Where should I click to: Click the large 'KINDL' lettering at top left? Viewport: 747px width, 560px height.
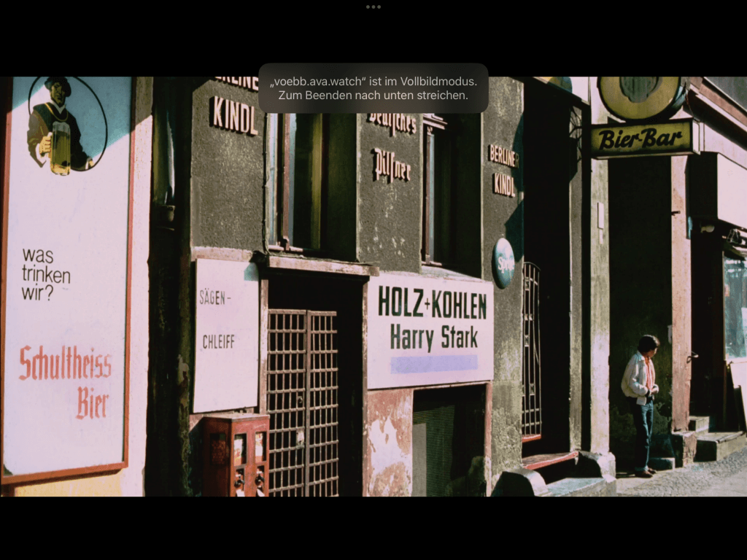coord(234,116)
